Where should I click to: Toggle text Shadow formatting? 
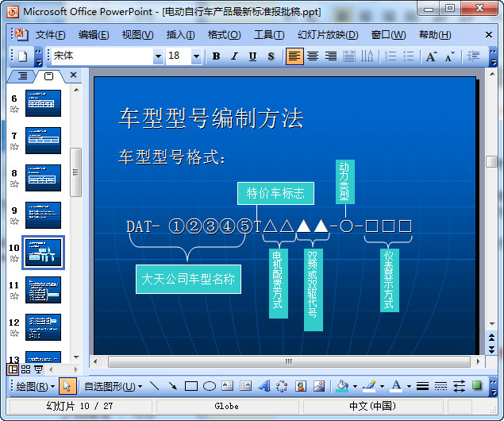[x=271, y=56]
